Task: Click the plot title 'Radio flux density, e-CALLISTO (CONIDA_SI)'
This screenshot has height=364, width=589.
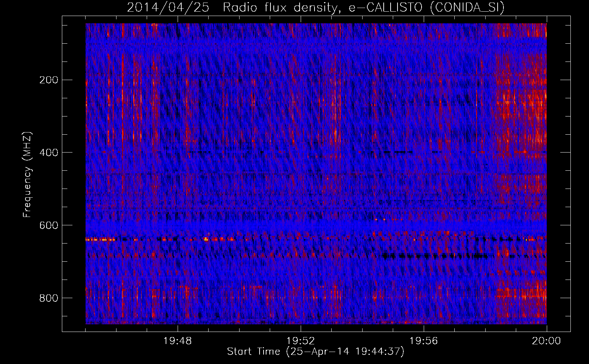Action: coord(364,8)
